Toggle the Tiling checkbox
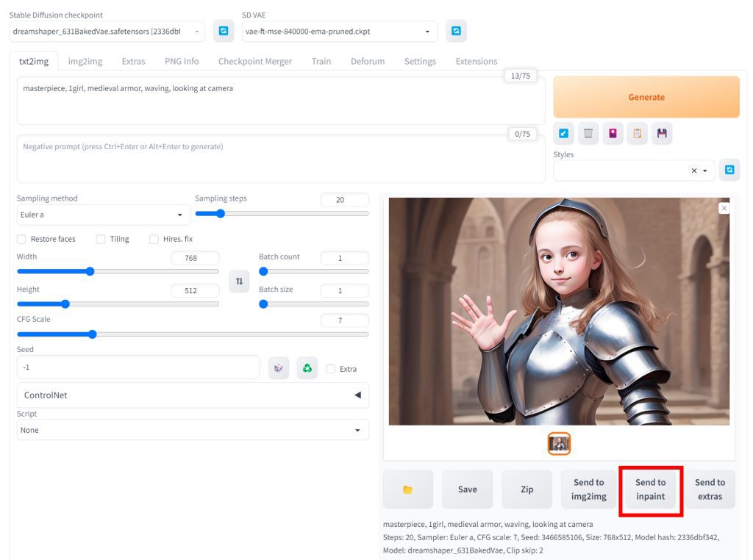This screenshot has width=753, height=560. (x=101, y=239)
